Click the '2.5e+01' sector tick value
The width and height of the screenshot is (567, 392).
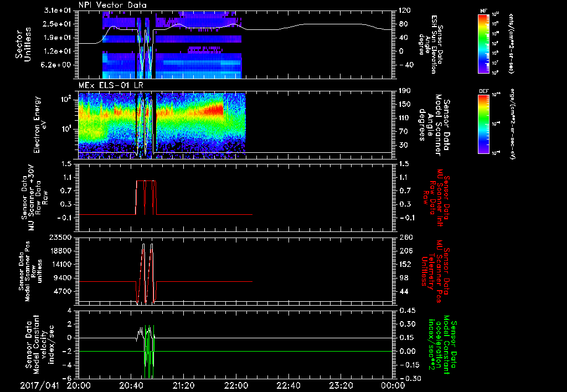(58, 24)
